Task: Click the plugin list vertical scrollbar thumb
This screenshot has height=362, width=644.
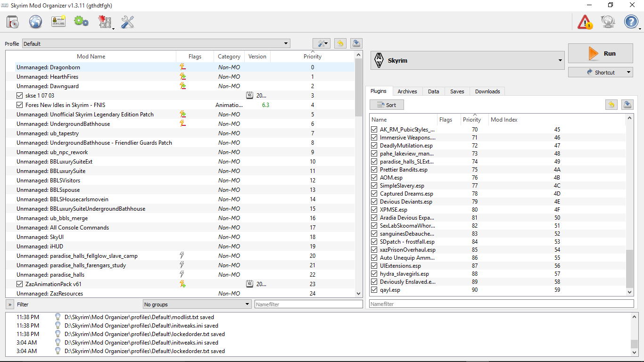Action: (629, 269)
